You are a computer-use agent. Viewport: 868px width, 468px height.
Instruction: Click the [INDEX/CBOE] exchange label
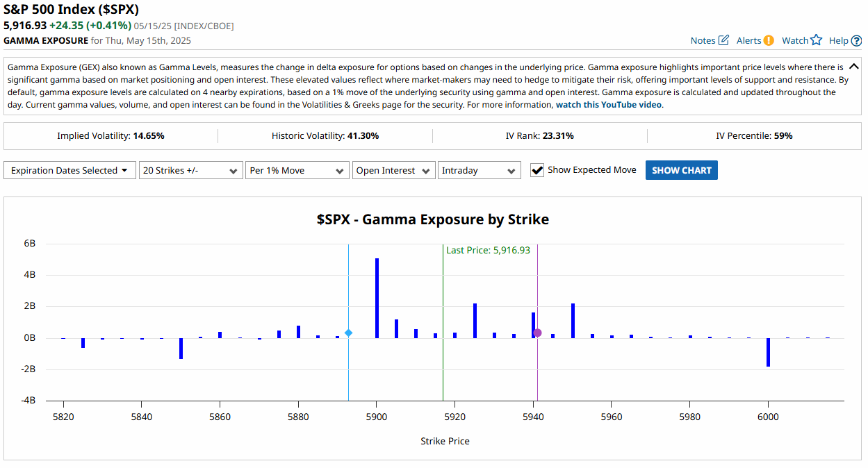[x=204, y=26]
